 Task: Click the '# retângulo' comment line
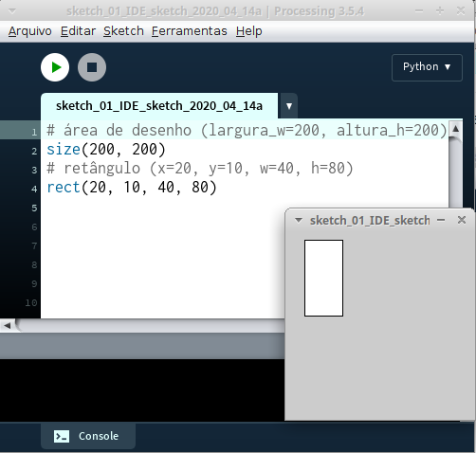(x=200, y=169)
